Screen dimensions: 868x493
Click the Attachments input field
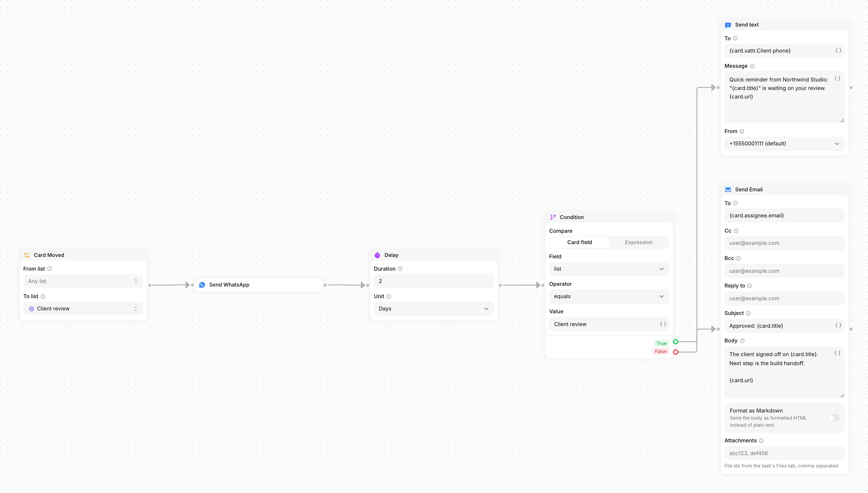pyautogui.click(x=784, y=453)
